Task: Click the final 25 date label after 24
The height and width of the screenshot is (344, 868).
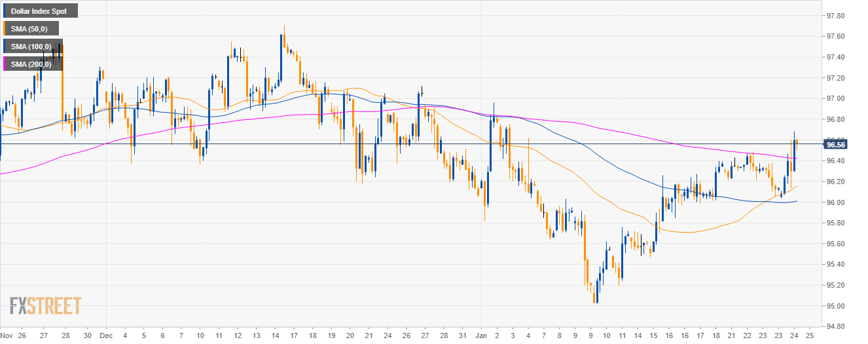Action: 810,334
